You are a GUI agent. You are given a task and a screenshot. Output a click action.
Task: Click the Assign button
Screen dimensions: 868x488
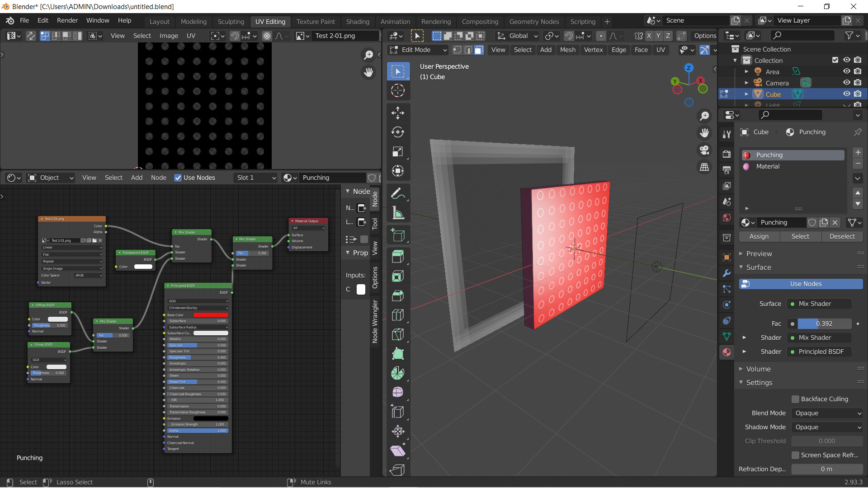759,236
